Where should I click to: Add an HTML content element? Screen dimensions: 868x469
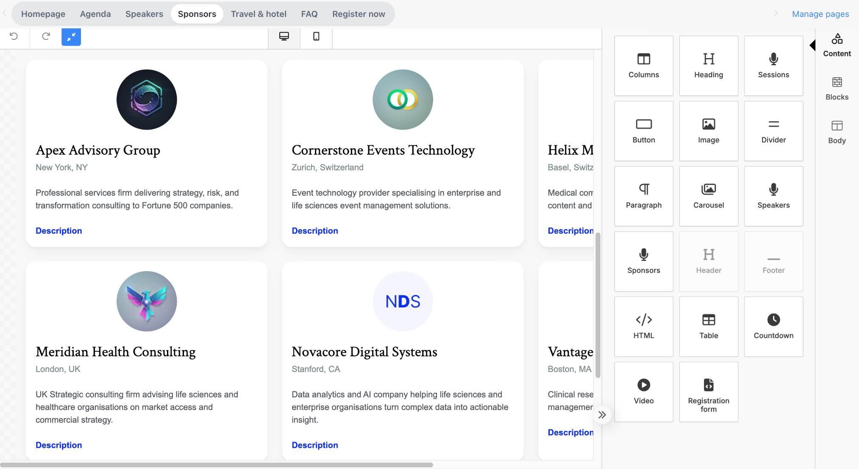pyautogui.click(x=644, y=327)
